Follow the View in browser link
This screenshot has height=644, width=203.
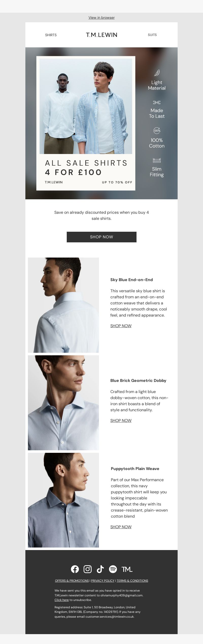click(101, 17)
